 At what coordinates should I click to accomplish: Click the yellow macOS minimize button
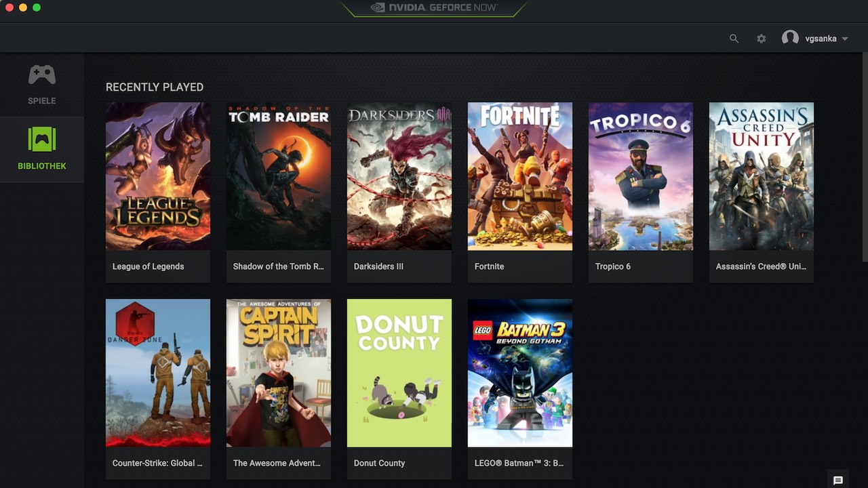point(23,7)
